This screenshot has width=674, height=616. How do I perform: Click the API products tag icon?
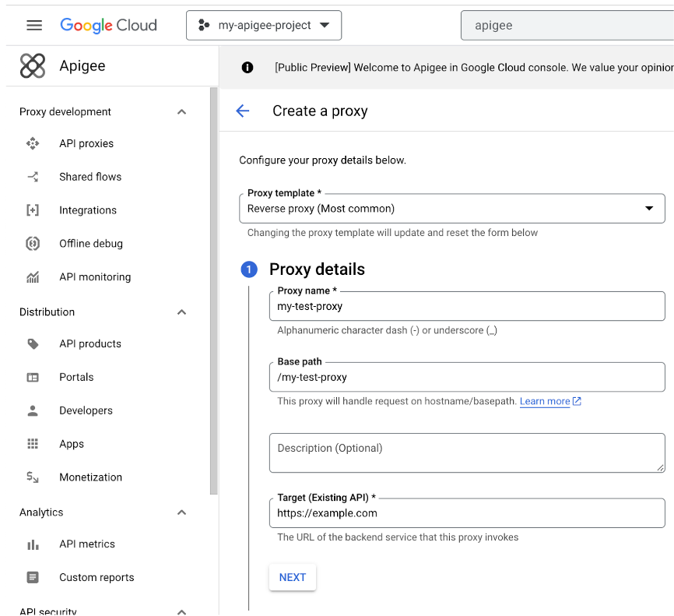coord(32,343)
